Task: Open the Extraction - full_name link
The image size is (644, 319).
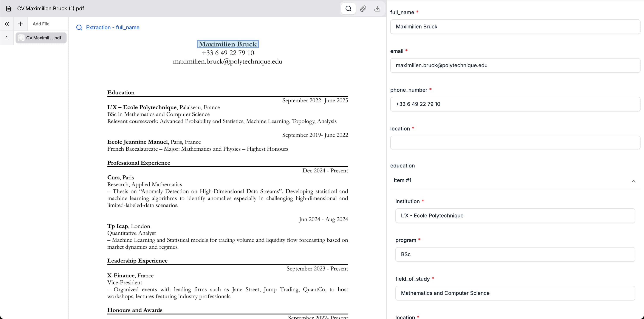Action: point(113,28)
